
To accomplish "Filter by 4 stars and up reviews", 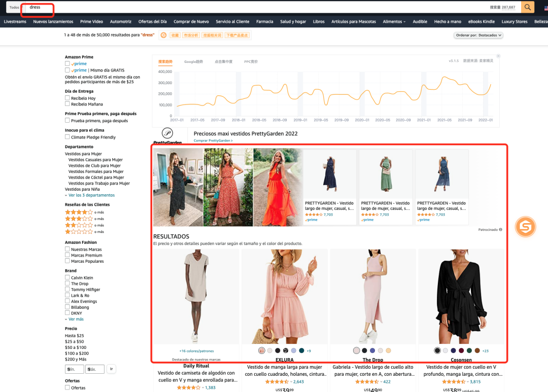I will (x=79, y=212).
